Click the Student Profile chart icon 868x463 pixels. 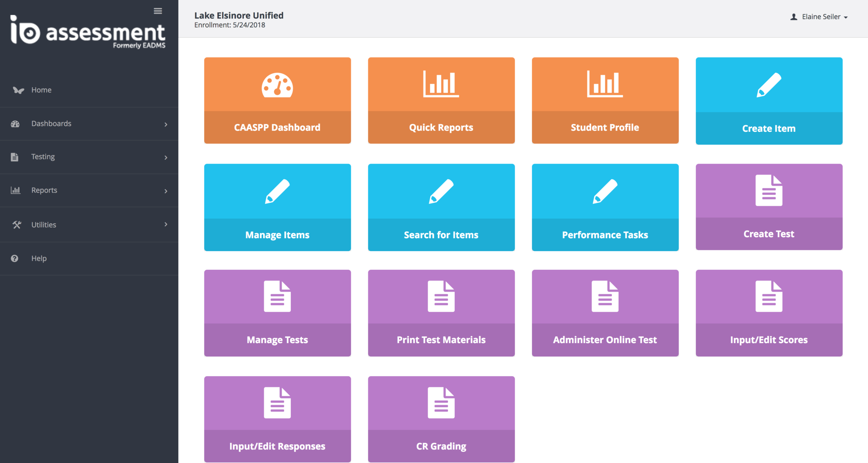click(605, 84)
